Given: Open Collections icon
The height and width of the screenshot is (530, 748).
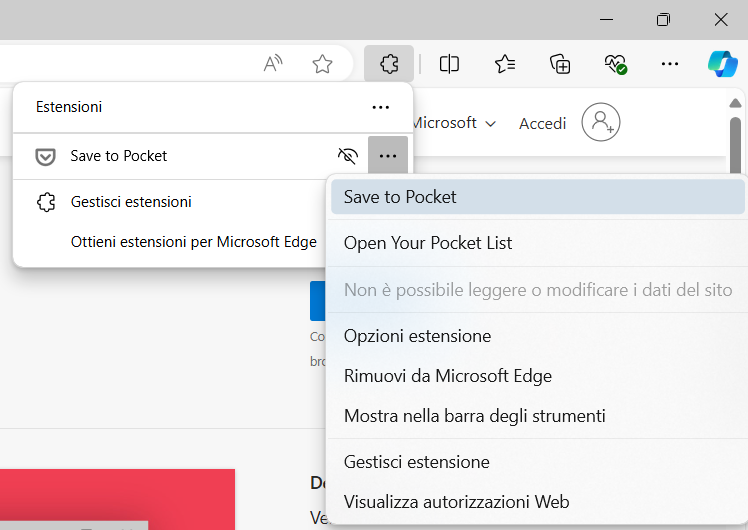Looking at the screenshot, I should (x=560, y=63).
